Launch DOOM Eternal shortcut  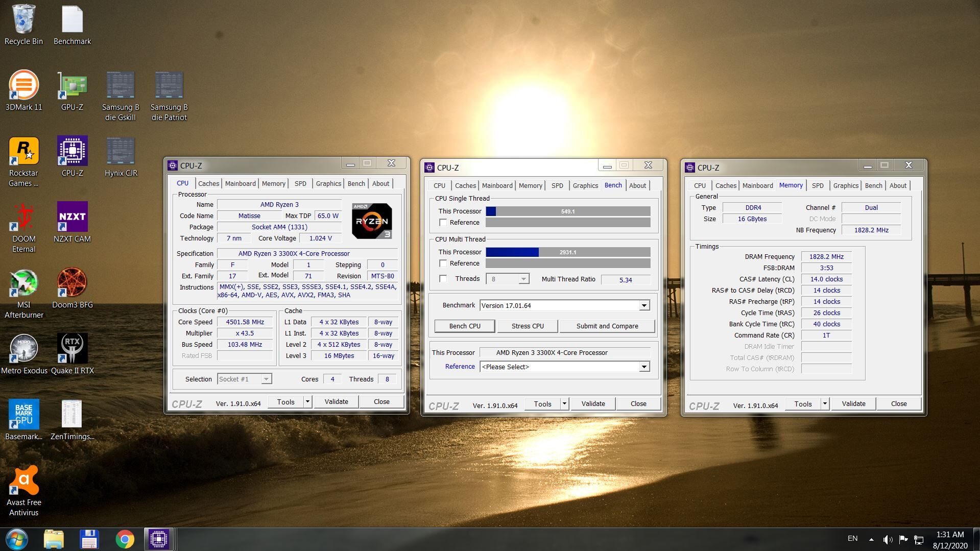click(x=23, y=227)
